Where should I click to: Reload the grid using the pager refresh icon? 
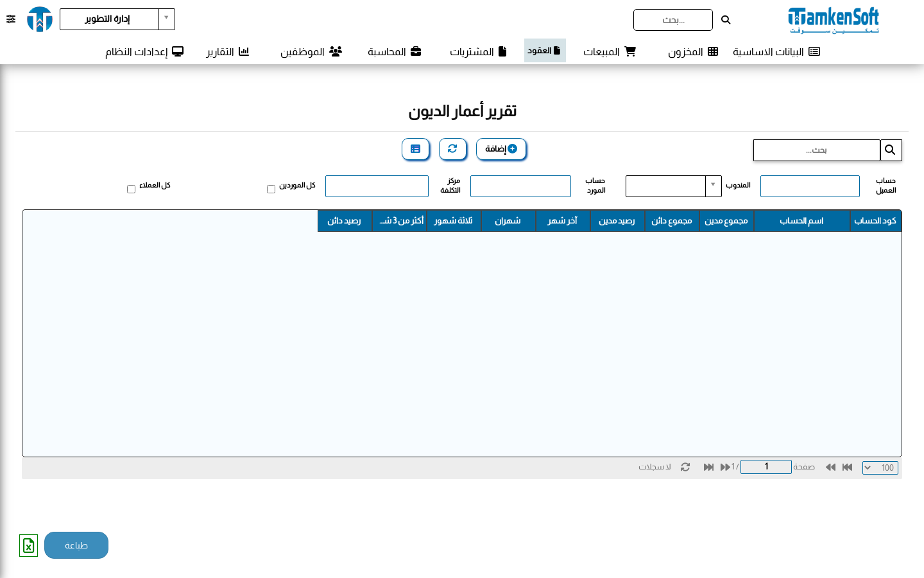(685, 468)
